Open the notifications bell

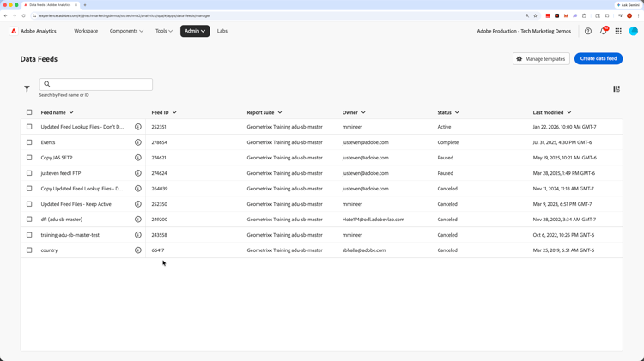click(603, 31)
